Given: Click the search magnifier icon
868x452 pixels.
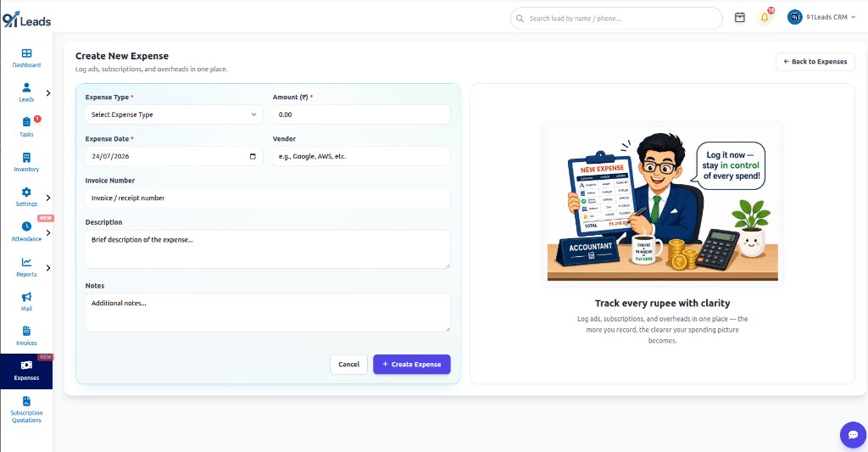Looking at the screenshot, I should click(520, 19).
